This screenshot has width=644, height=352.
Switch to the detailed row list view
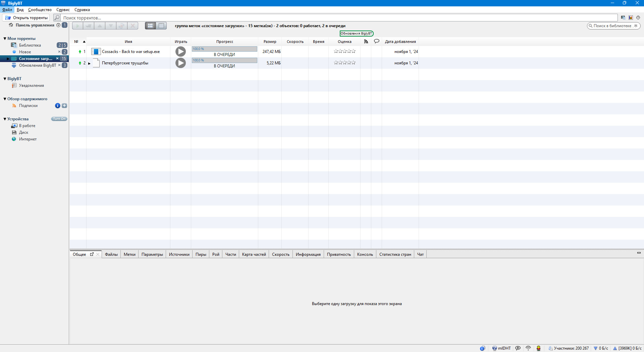(150, 26)
